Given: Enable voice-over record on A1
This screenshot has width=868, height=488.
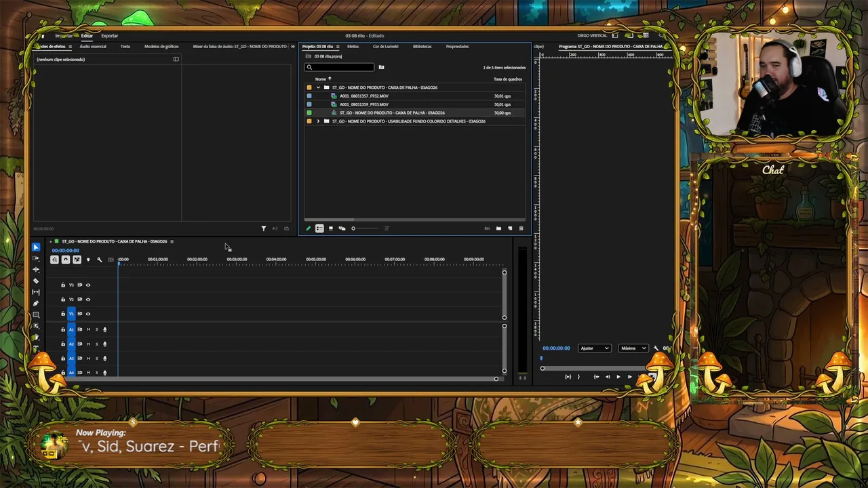Looking at the screenshot, I should [104, 329].
